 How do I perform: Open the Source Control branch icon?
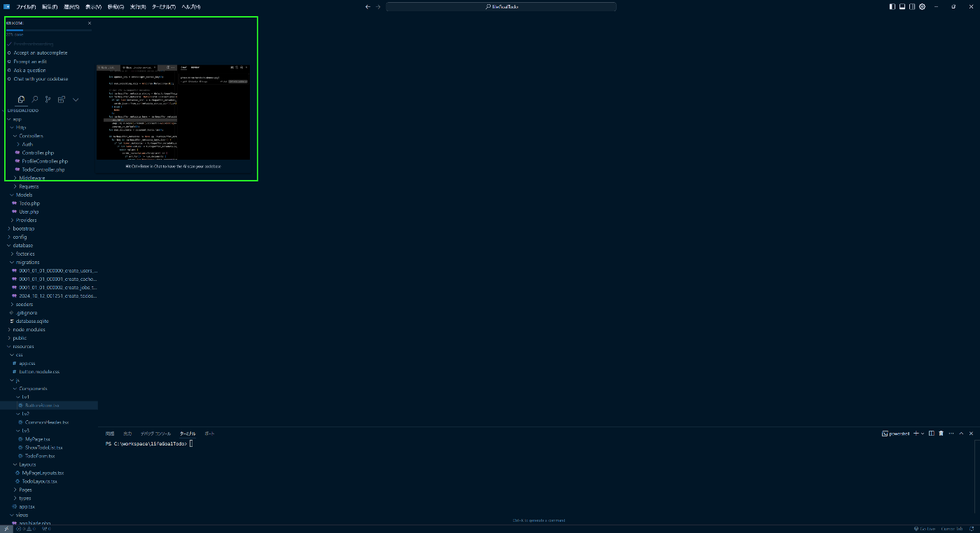48,100
